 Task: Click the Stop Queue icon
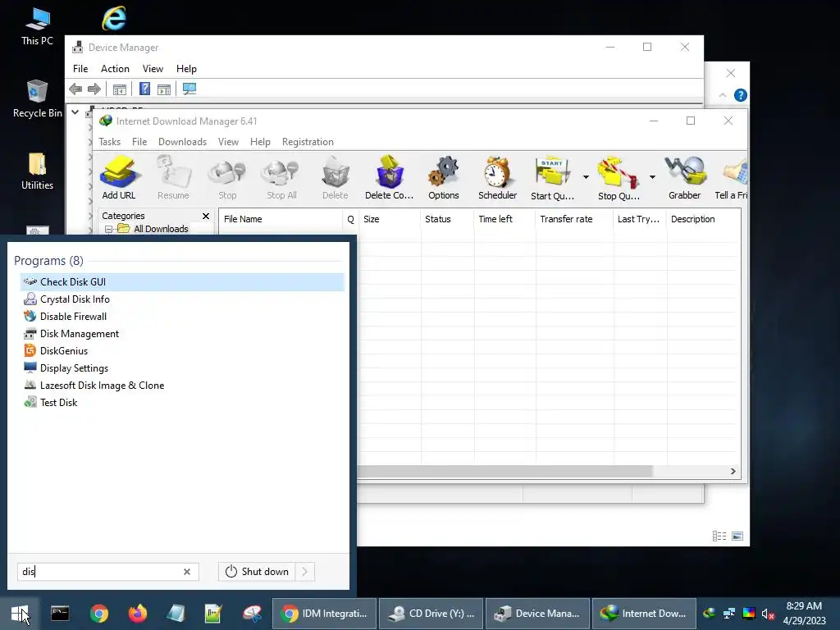pyautogui.click(x=619, y=177)
